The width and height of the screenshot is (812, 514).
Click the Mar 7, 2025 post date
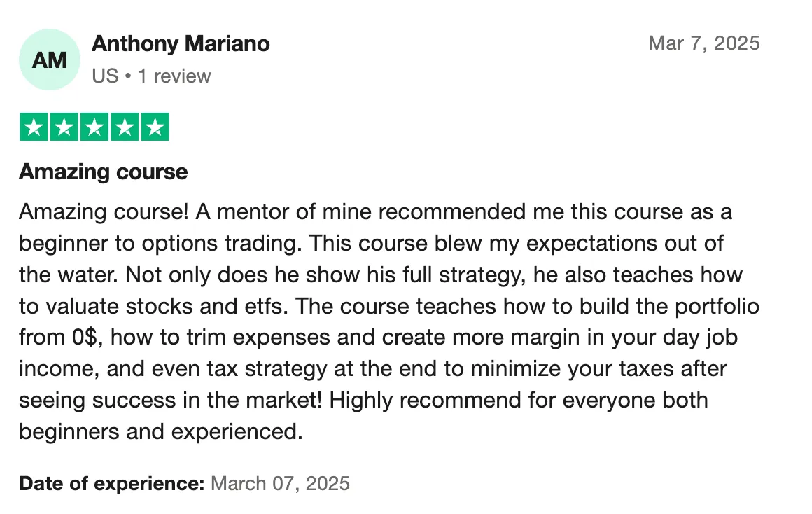703,43
